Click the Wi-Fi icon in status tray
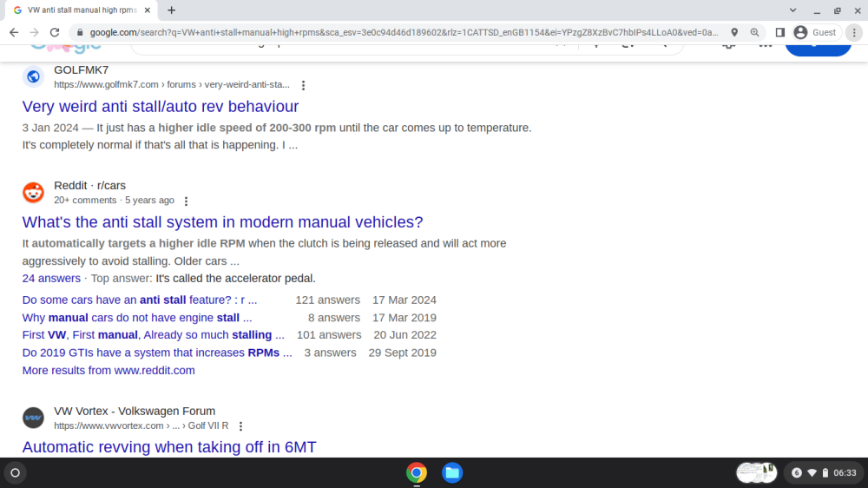Viewport: 868px width, 488px height. [x=812, y=473]
